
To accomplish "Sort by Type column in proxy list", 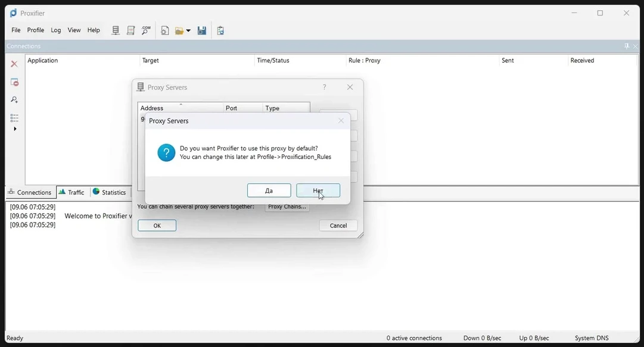I will [x=286, y=108].
